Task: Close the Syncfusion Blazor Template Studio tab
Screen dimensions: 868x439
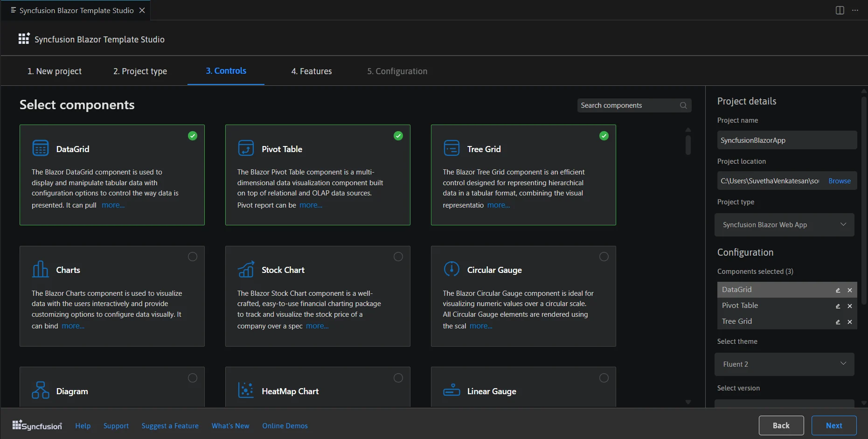Action: coord(142,10)
